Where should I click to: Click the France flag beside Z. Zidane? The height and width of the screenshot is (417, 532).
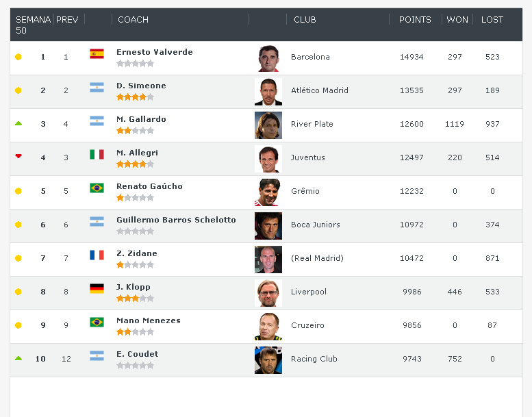pos(97,255)
